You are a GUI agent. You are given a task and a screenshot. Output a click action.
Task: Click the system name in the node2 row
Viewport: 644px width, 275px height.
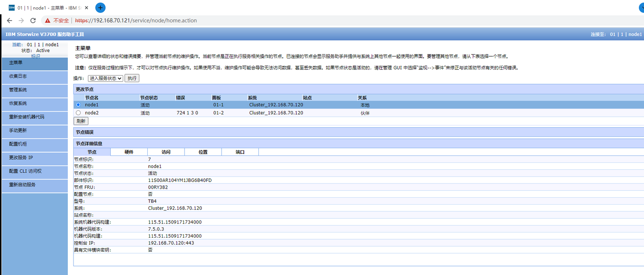(x=276, y=113)
